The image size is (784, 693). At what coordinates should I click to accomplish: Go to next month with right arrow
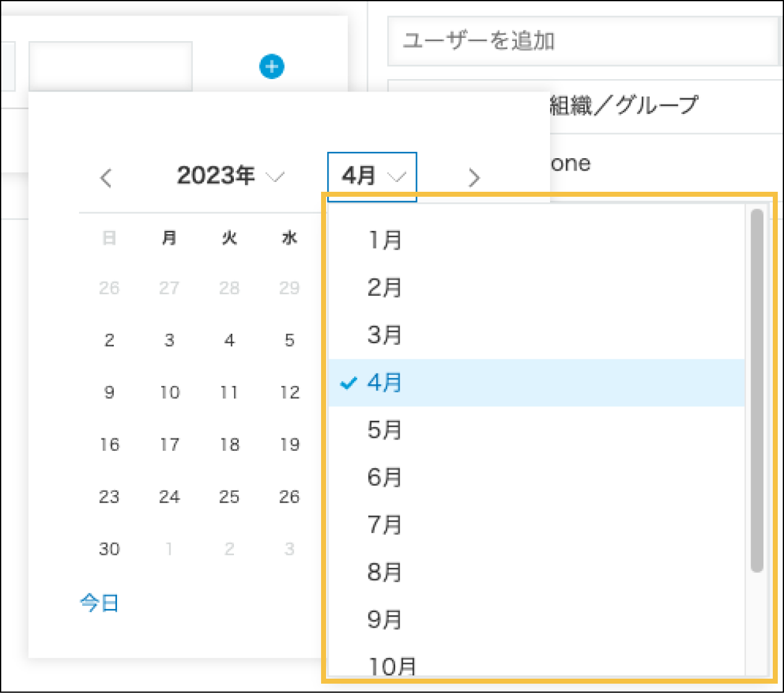[x=474, y=178]
